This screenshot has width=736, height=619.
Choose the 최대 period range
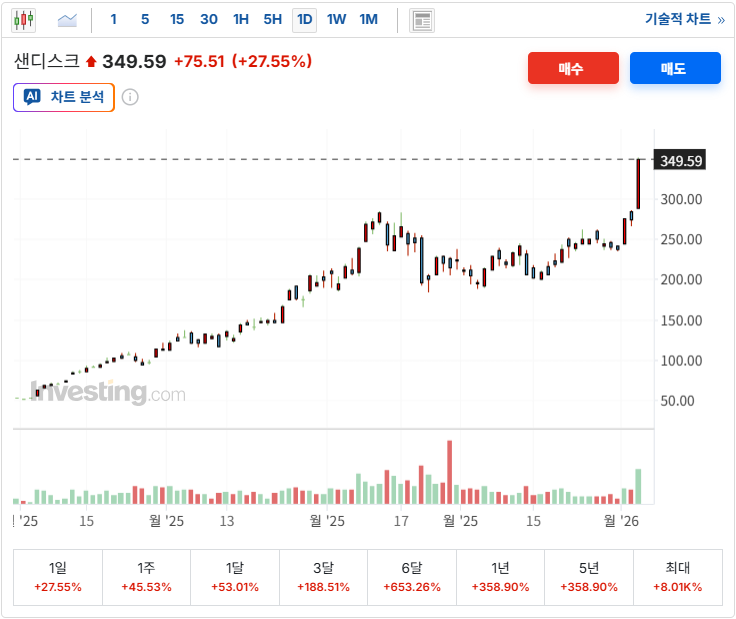(677, 577)
